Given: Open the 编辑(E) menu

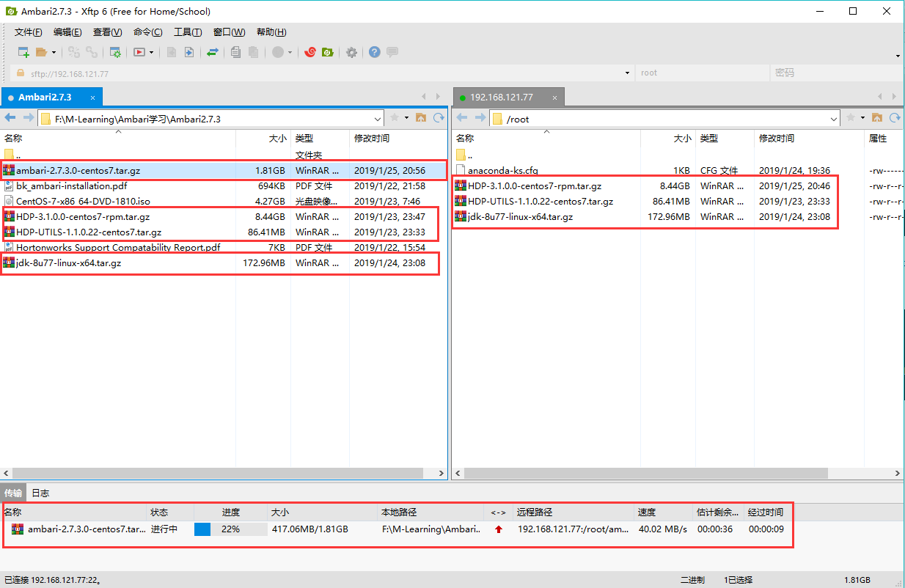Looking at the screenshot, I should [67, 32].
